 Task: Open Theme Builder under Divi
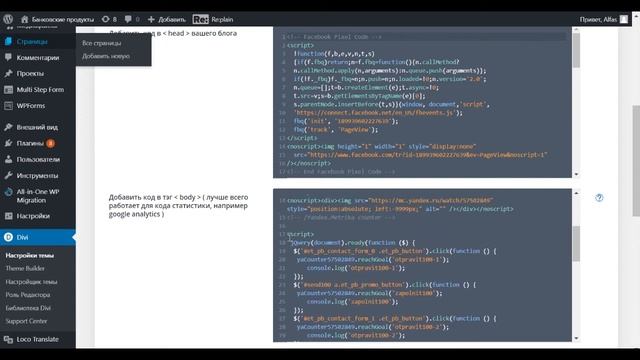[x=25, y=269]
